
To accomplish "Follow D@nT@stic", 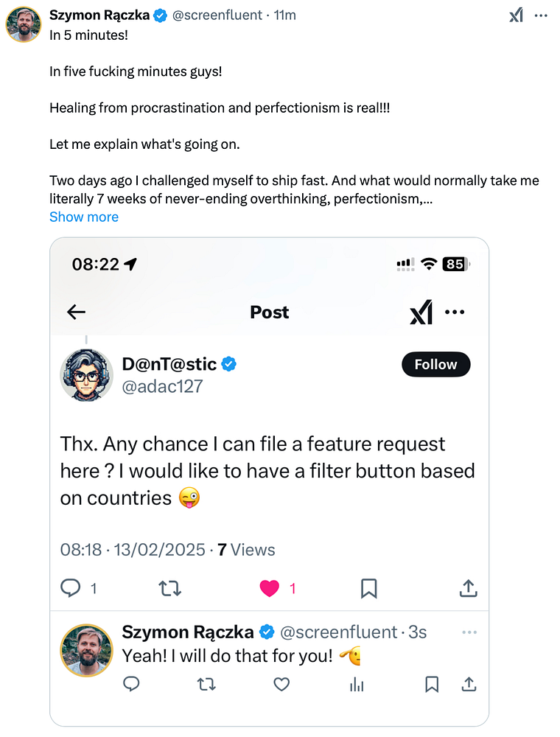I will [435, 364].
